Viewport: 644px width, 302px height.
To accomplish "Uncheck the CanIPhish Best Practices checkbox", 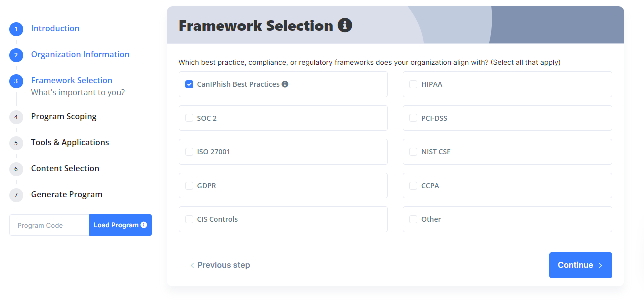I will coord(189,84).
